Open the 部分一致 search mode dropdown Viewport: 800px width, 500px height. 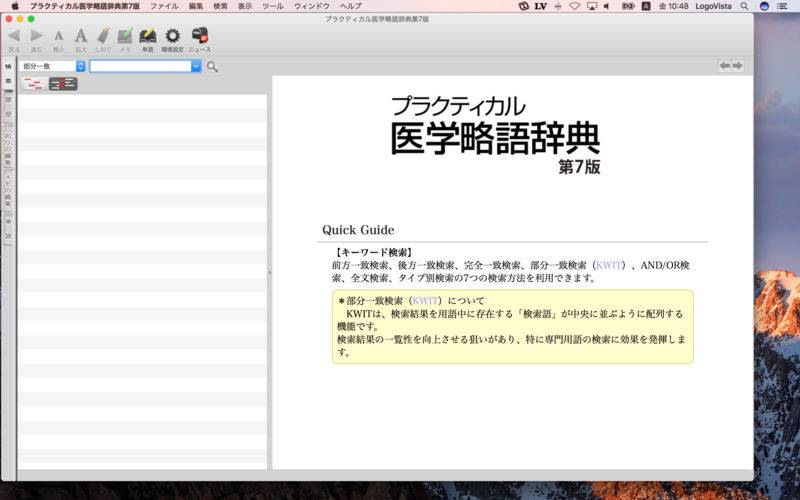(x=52, y=66)
